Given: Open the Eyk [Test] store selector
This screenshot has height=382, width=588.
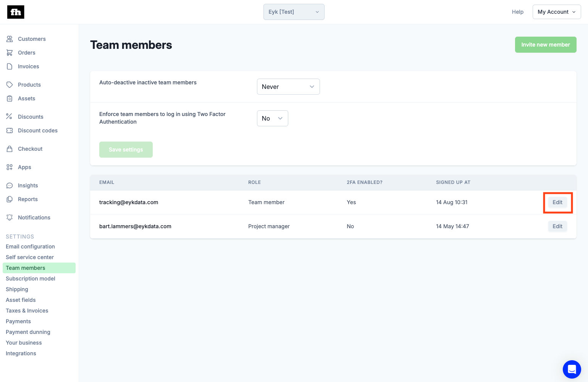Looking at the screenshot, I should click(294, 12).
